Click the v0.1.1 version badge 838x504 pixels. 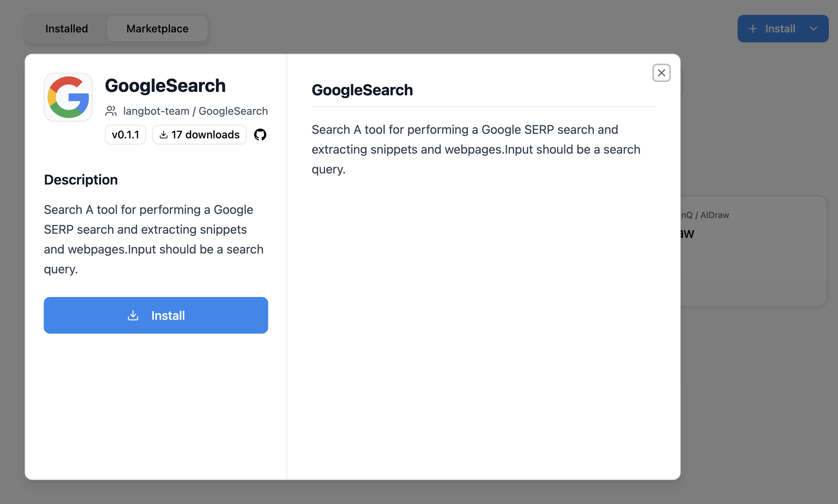[x=125, y=135]
